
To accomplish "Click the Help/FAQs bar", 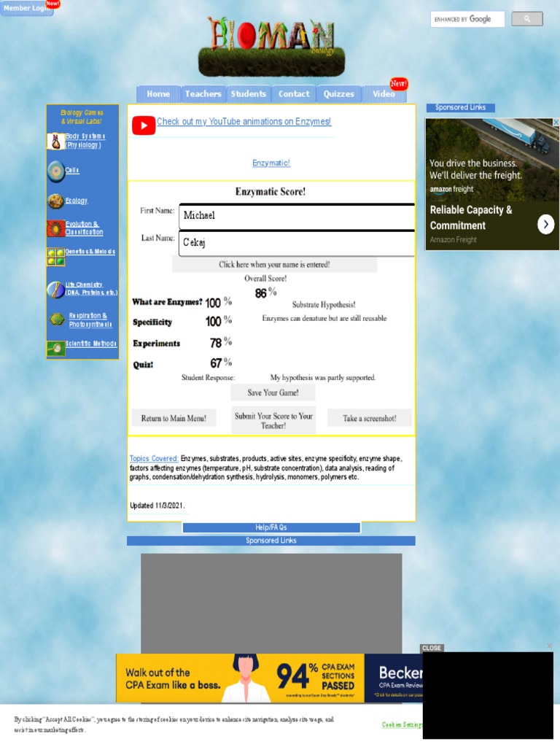I will (x=271, y=527).
